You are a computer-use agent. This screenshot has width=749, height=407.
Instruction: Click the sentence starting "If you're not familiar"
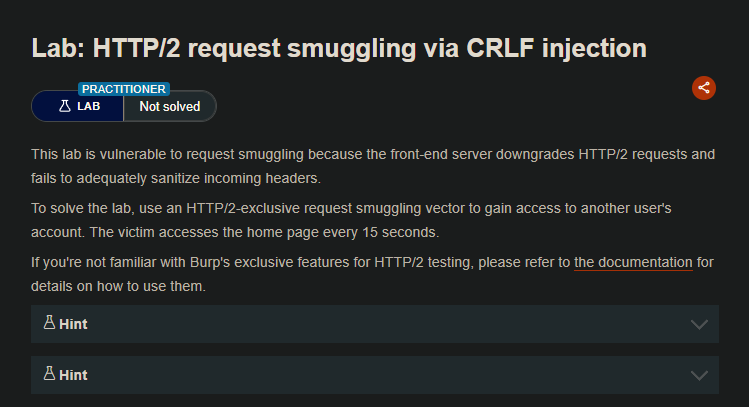300,262
